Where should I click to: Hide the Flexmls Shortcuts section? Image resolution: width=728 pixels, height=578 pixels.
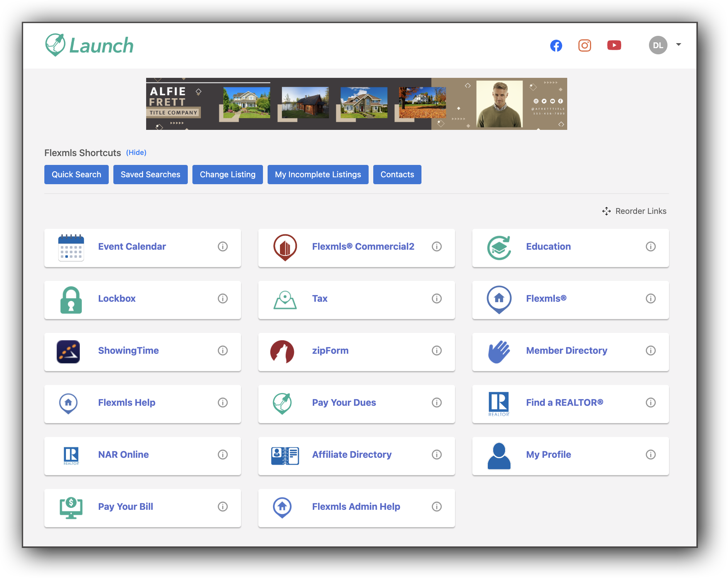[136, 153]
